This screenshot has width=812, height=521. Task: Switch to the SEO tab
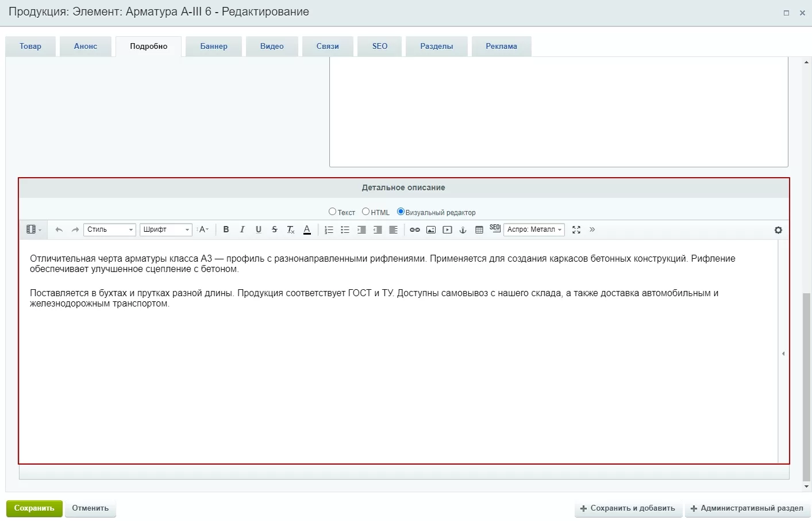(380, 46)
